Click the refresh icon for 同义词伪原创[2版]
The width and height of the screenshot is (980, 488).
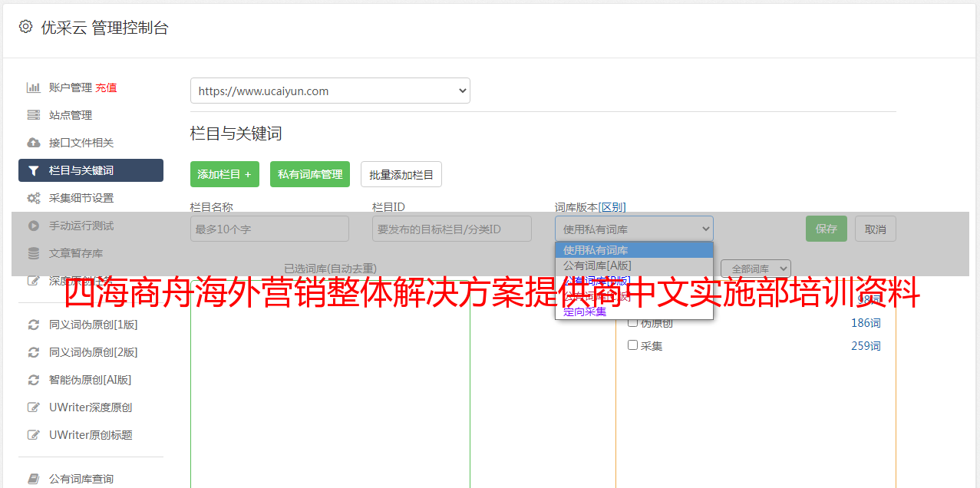(x=34, y=352)
